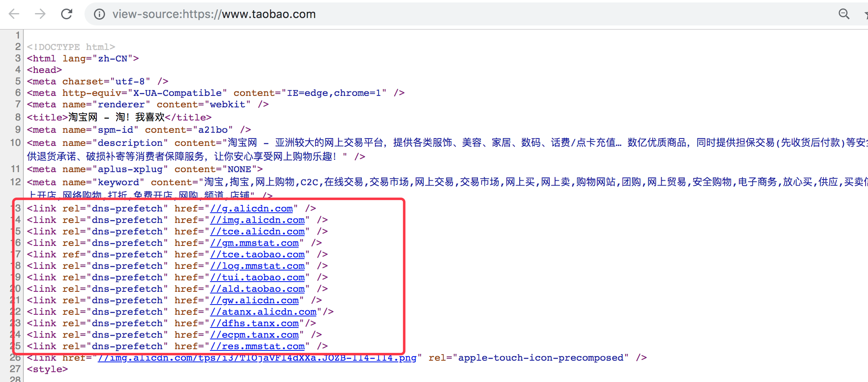Screen dimensions: 868x382
Task: Click the <style> tag text
Action: tap(48, 369)
